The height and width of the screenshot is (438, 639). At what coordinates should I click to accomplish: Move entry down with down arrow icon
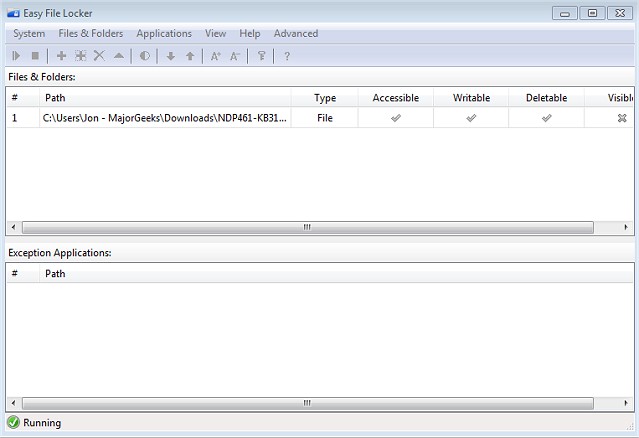click(171, 56)
